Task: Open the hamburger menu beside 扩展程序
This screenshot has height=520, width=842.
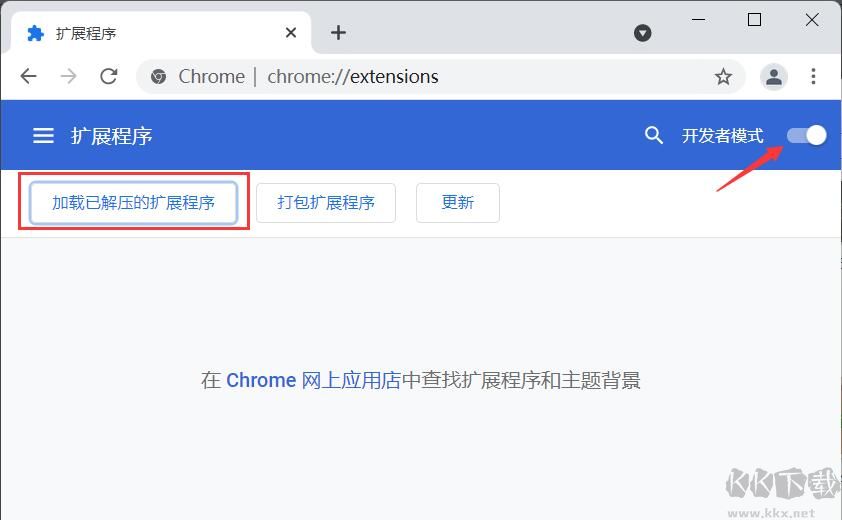Action: pos(43,135)
